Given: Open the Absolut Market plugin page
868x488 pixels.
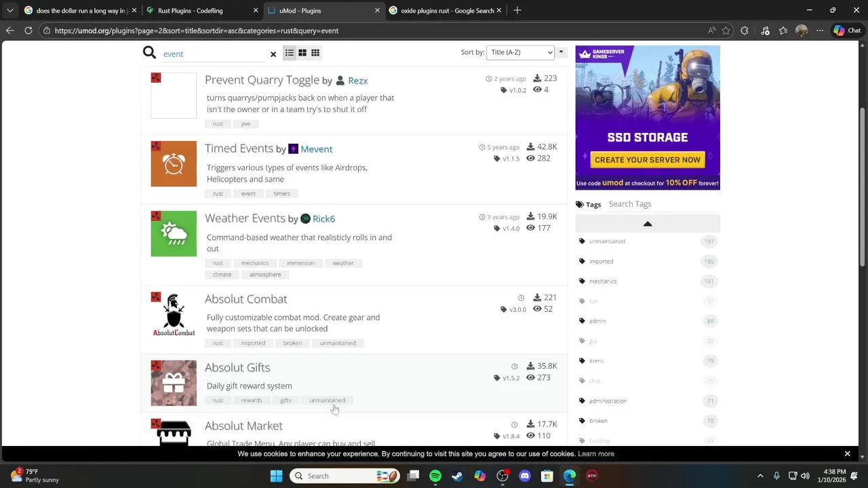Looking at the screenshot, I should click(243, 426).
